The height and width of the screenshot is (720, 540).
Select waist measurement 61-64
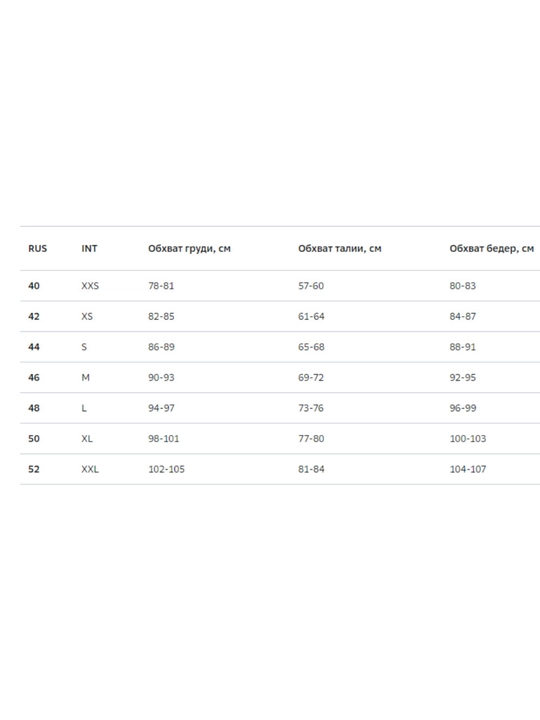coord(311,316)
